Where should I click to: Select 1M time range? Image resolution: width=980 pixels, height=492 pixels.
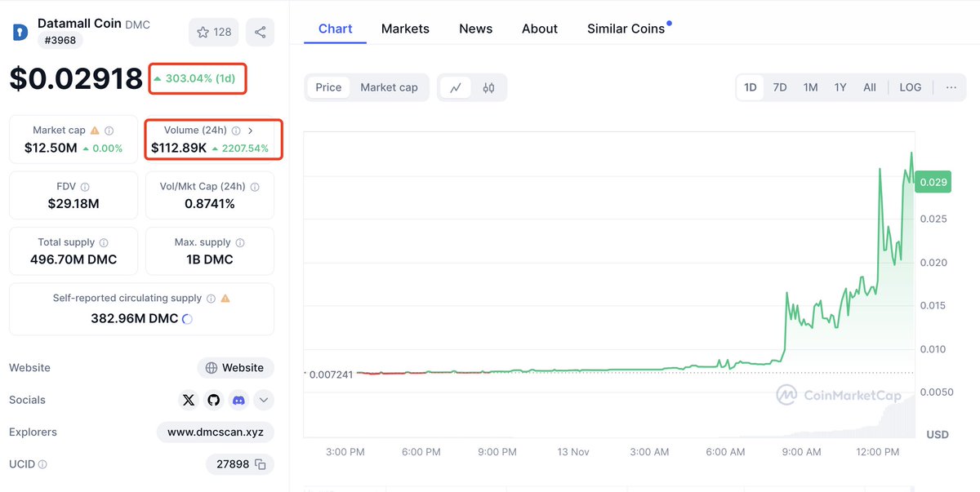coord(810,87)
